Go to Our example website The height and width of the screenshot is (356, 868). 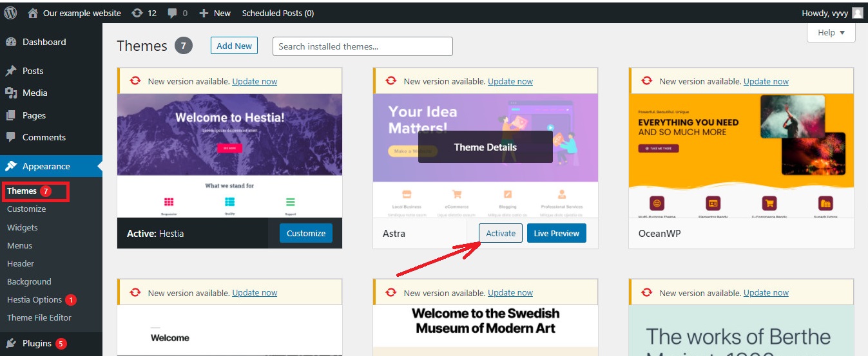click(x=82, y=13)
